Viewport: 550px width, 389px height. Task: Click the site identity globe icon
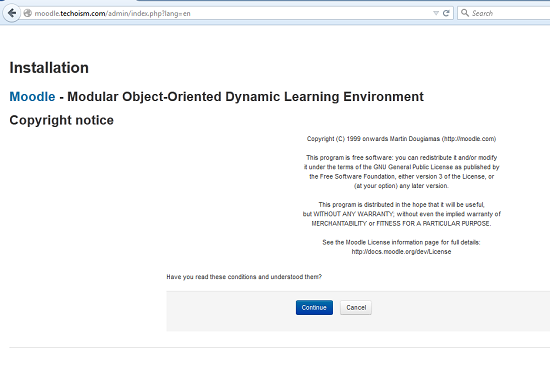click(x=28, y=13)
